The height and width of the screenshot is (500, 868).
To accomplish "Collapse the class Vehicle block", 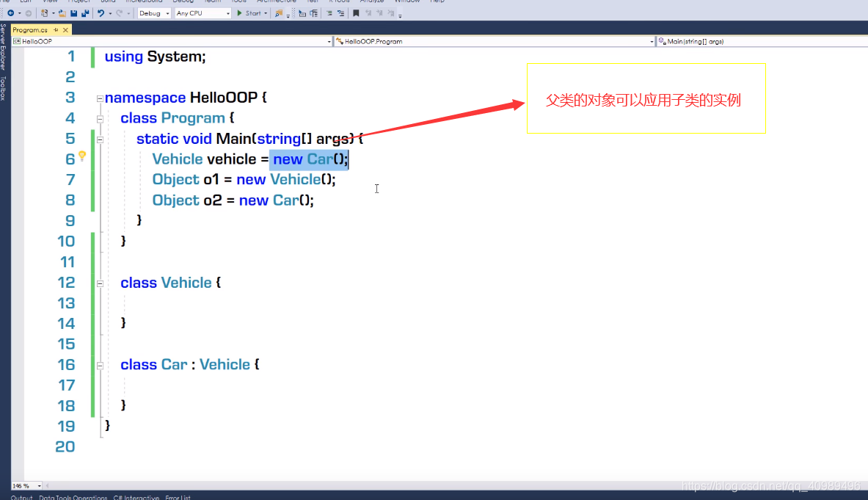I will point(100,283).
